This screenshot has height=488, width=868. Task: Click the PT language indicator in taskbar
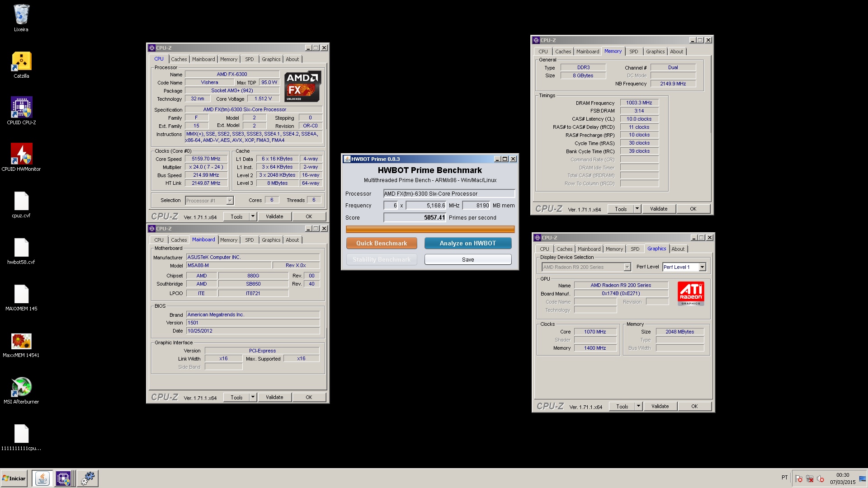tap(784, 478)
